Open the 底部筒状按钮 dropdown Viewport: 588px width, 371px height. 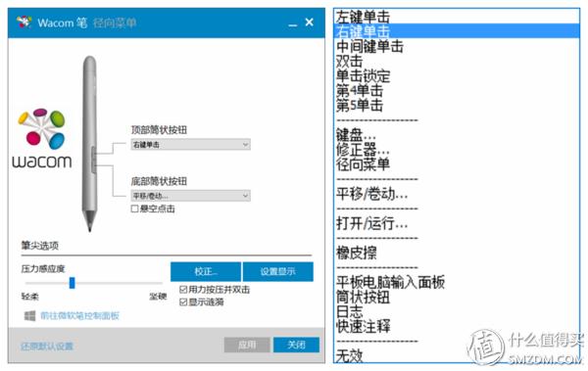(190, 196)
